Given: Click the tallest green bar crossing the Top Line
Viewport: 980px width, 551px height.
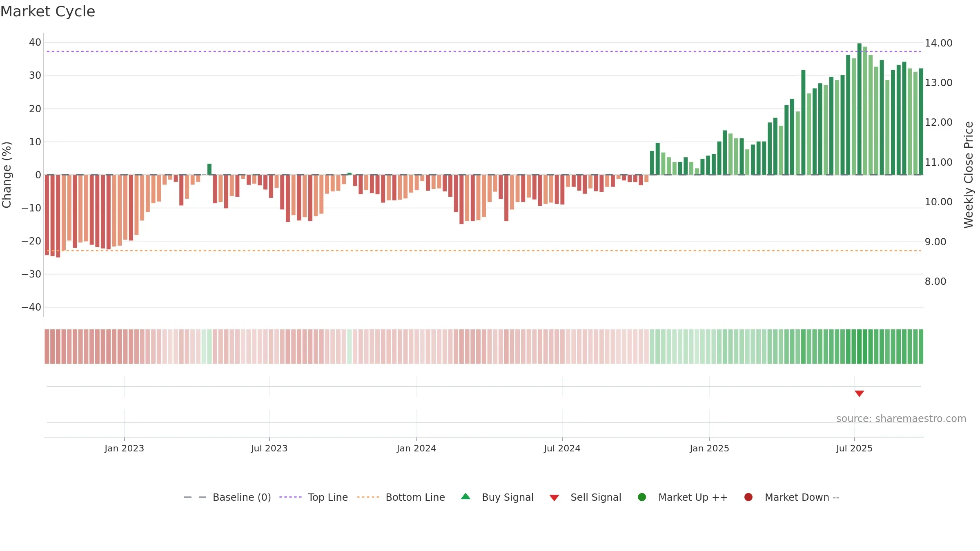Looking at the screenshot, I should click(x=859, y=109).
